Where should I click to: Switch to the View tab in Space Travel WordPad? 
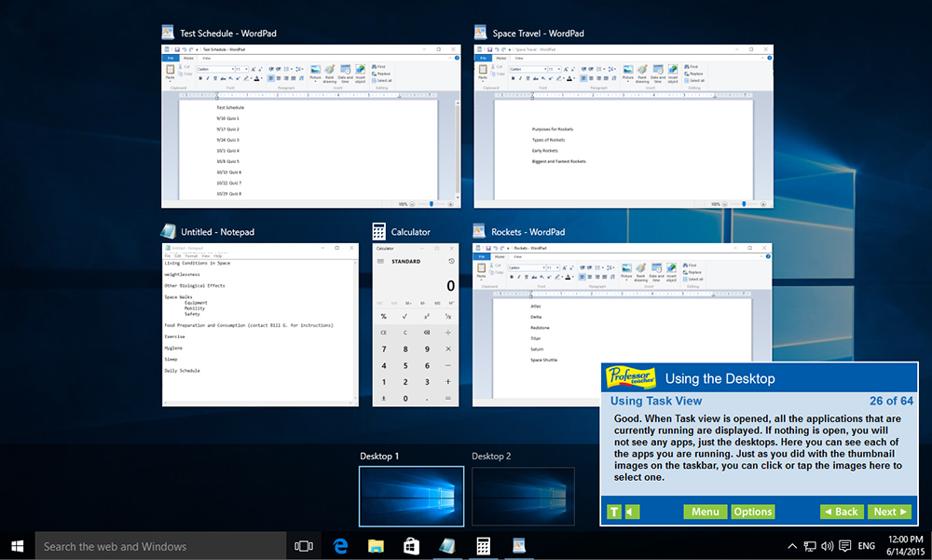[519, 57]
